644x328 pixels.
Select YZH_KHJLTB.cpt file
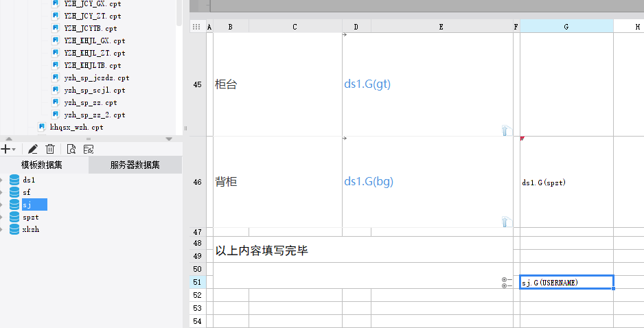pyautogui.click(x=93, y=65)
